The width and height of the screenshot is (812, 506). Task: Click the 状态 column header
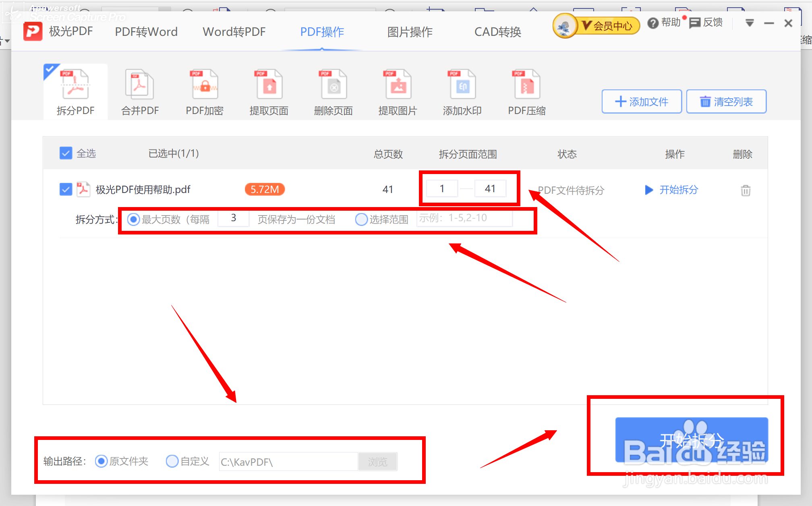[567, 154]
